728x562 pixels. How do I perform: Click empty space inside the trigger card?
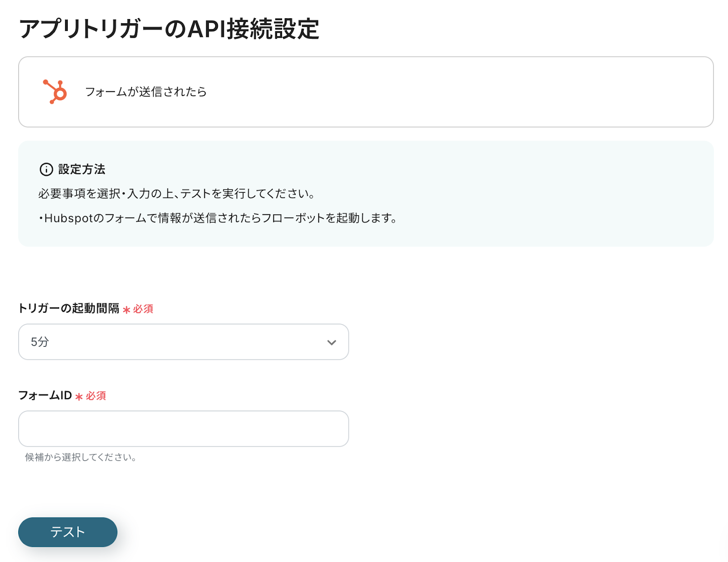[455, 92]
